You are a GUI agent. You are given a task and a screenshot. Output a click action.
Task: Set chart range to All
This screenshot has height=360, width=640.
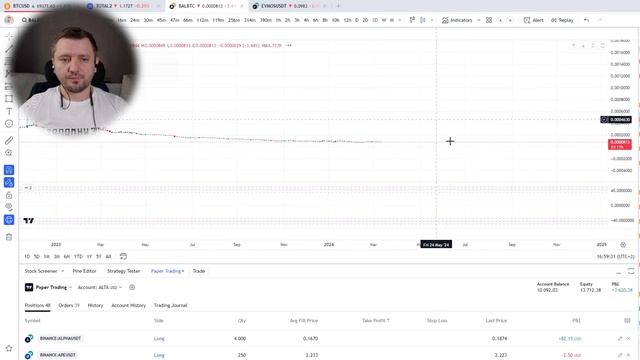point(108,257)
